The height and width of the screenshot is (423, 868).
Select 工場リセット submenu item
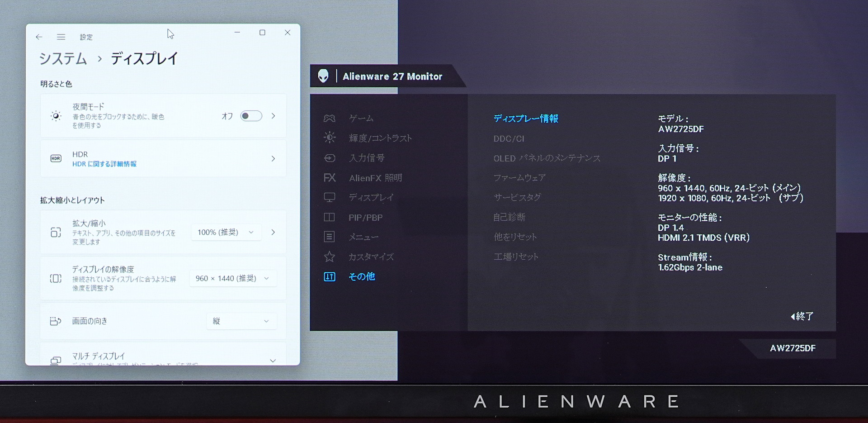516,257
